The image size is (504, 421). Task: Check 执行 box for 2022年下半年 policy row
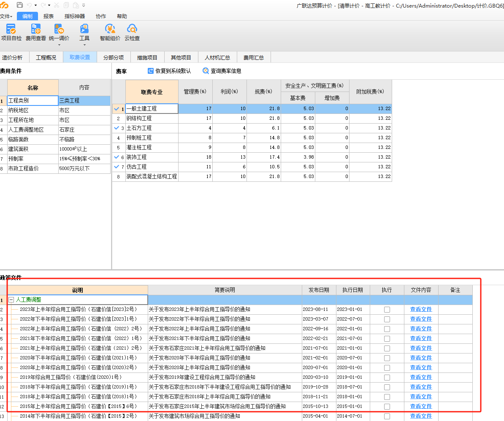(x=387, y=319)
